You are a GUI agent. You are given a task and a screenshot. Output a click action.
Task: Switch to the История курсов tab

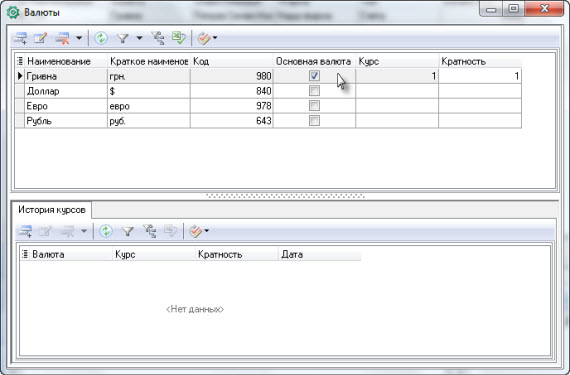[x=52, y=210]
